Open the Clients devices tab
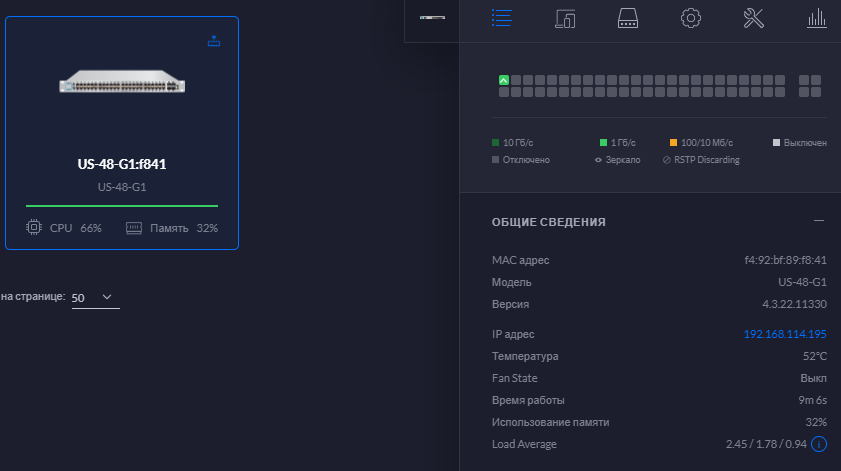Screen dimensions: 841x471 tap(565, 18)
